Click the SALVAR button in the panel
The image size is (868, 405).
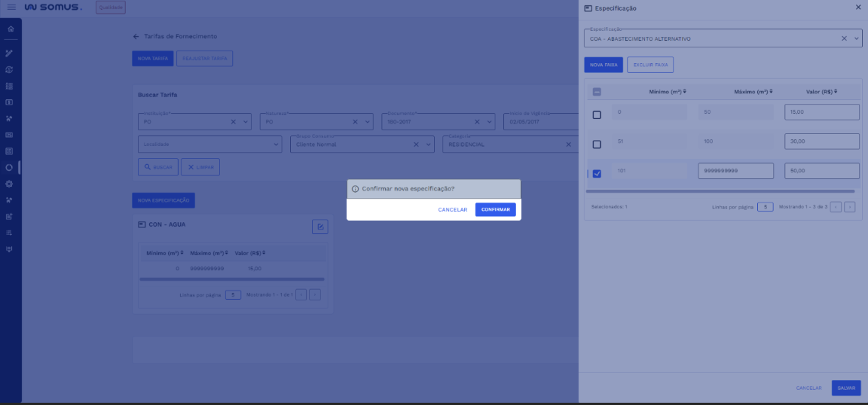point(846,388)
